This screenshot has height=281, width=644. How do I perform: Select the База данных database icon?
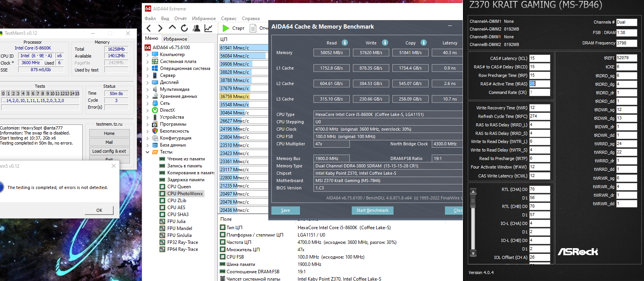pos(155,145)
